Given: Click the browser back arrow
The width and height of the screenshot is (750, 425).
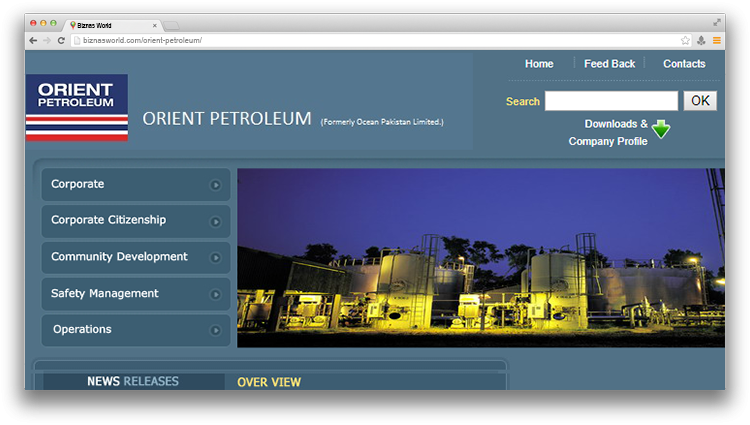Looking at the screenshot, I should coord(33,40).
